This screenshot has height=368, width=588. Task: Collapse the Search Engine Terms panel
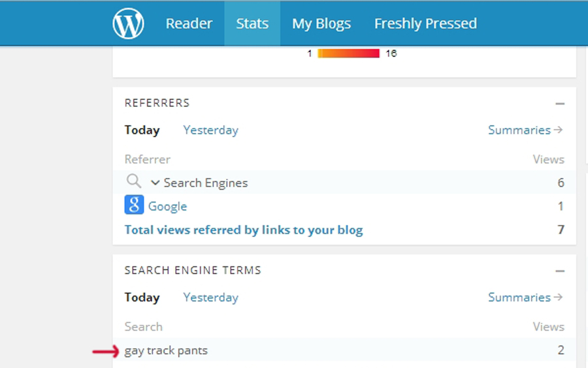click(559, 271)
